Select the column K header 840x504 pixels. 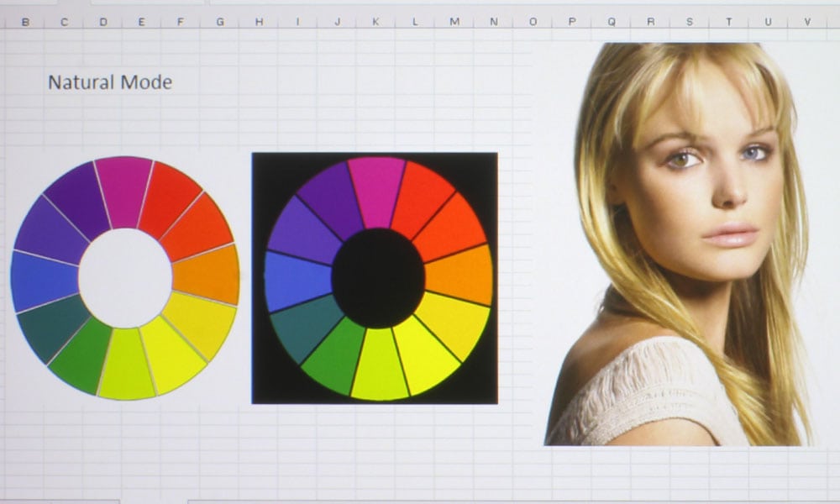point(375,22)
